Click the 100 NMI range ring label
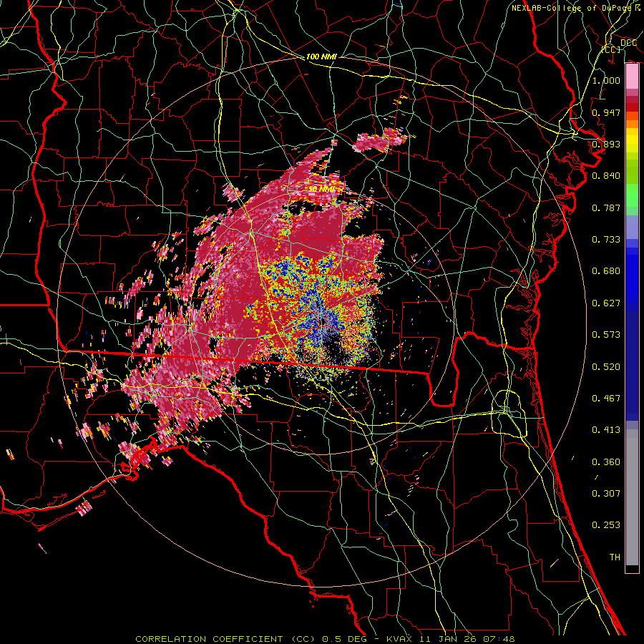The width and height of the screenshot is (644, 644). [321, 57]
